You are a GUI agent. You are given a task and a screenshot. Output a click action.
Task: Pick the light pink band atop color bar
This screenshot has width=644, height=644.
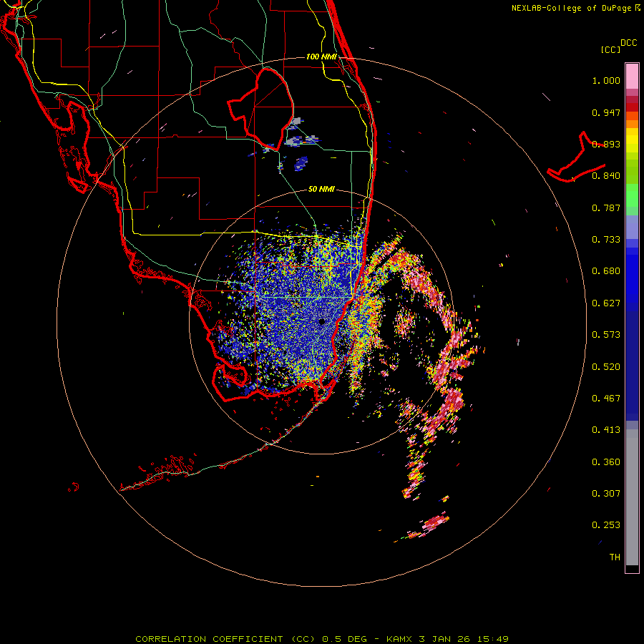[x=632, y=76]
